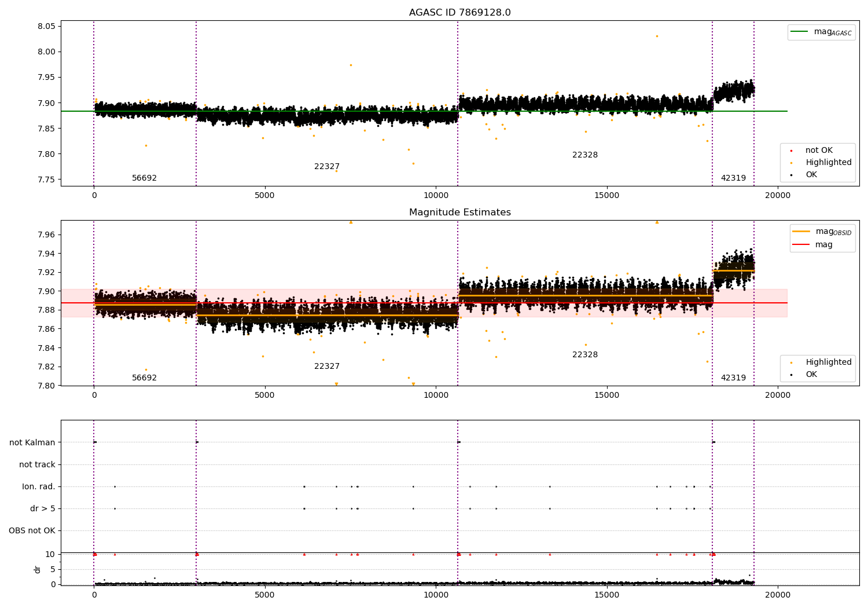Click obsid label 42319 in Magnitude Estimates plot
Viewport: 868px width, 608px height.
[733, 378]
